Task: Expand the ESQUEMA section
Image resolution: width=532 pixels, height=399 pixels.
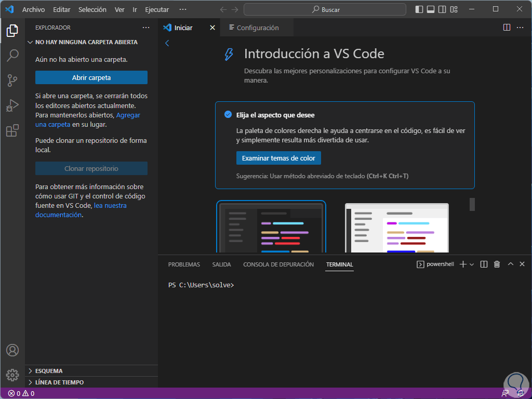Action: coord(49,371)
